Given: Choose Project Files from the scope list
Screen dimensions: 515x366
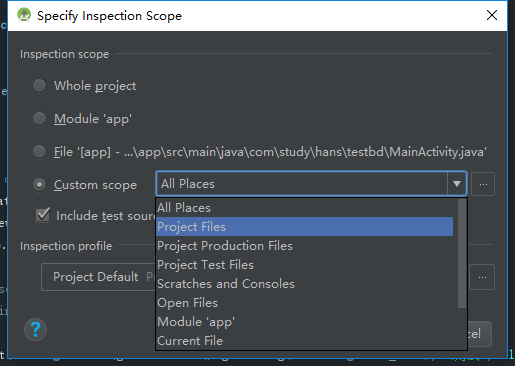Looking at the screenshot, I should click(x=305, y=227).
